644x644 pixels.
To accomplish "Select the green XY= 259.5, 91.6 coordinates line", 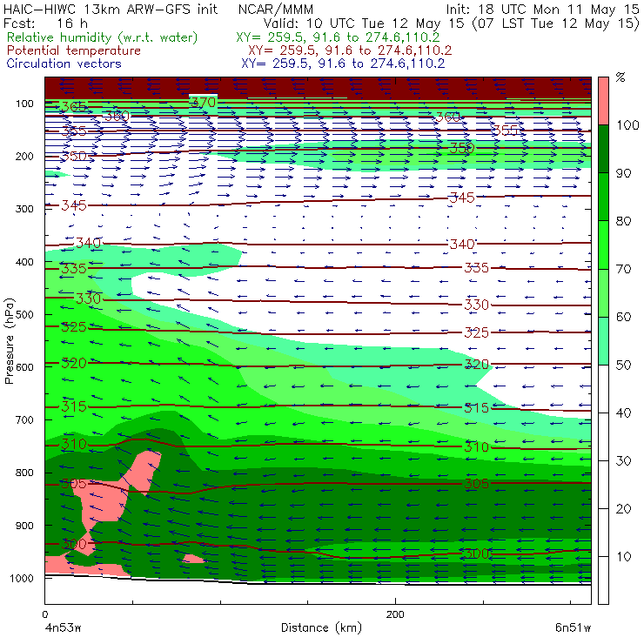I will coord(338,37).
